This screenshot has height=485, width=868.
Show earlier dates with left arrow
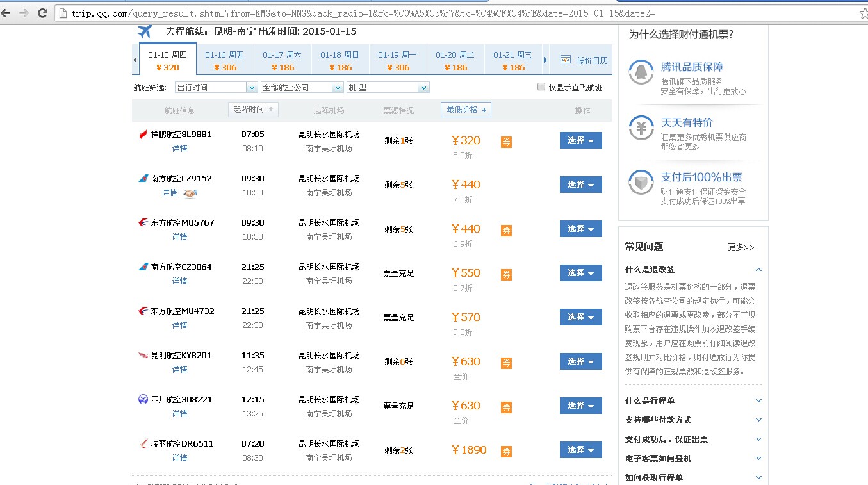point(135,60)
